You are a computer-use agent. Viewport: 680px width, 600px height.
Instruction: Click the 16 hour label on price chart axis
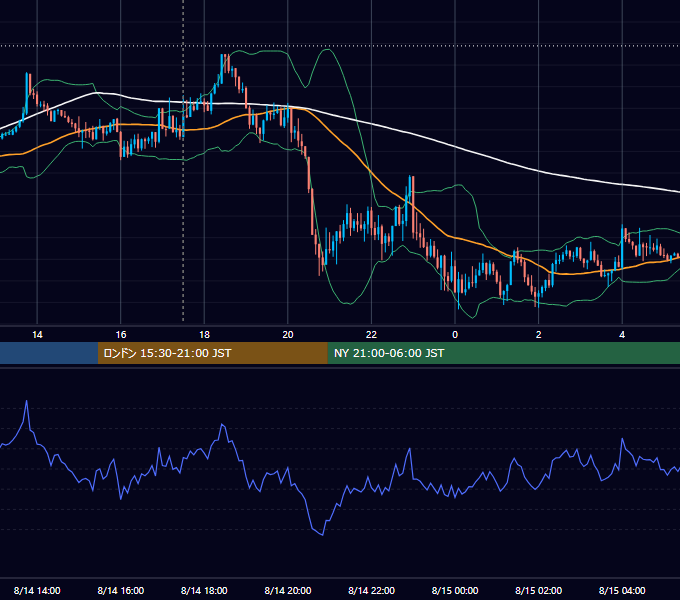tap(121, 335)
